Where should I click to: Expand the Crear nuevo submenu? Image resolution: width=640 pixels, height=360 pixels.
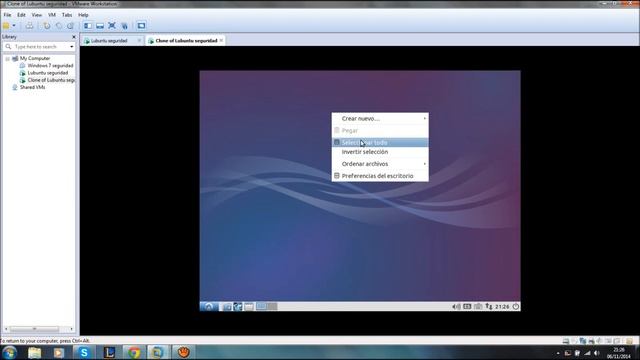pos(380,118)
